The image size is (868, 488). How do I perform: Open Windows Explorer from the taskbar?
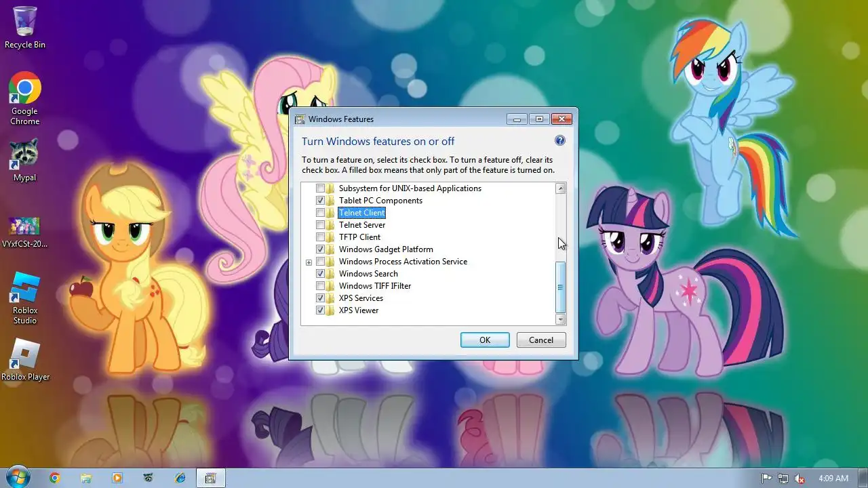pos(86,478)
